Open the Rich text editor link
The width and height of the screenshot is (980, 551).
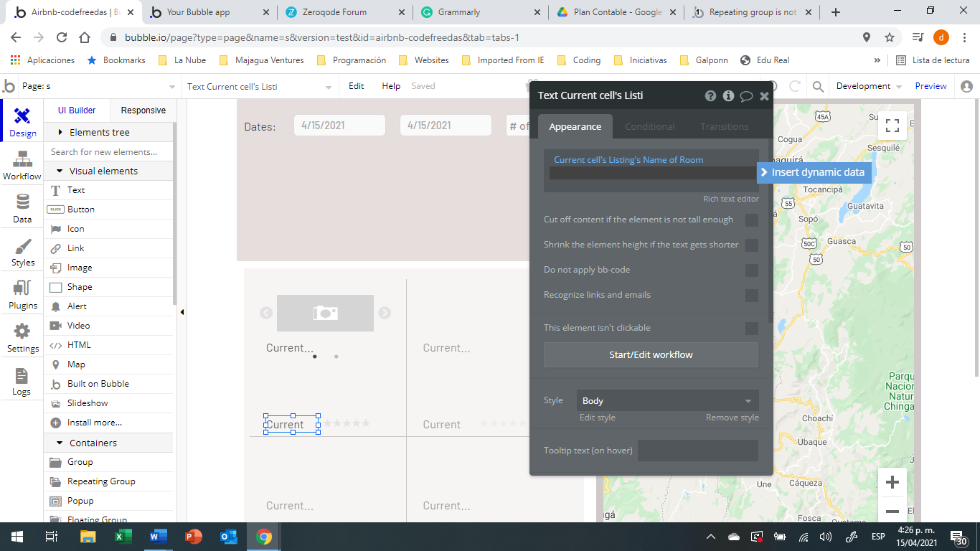coord(731,199)
